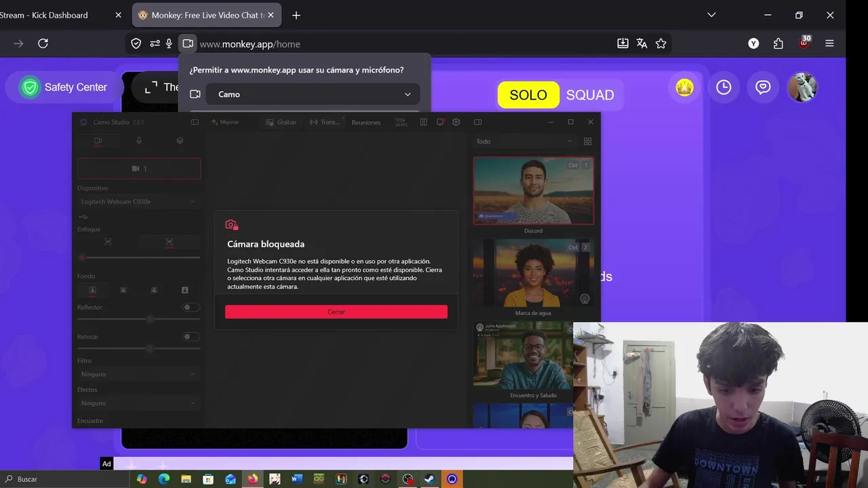Click the uBlock extension icon with badge 30

pyautogui.click(x=804, y=42)
